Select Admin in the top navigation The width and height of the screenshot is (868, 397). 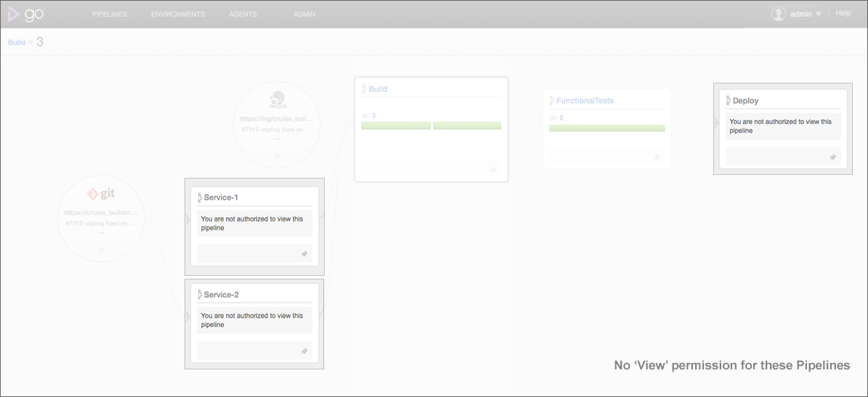pos(304,15)
